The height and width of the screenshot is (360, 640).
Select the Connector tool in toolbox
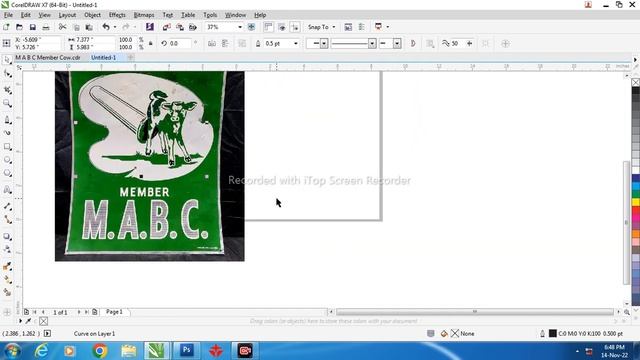[x=7, y=220]
